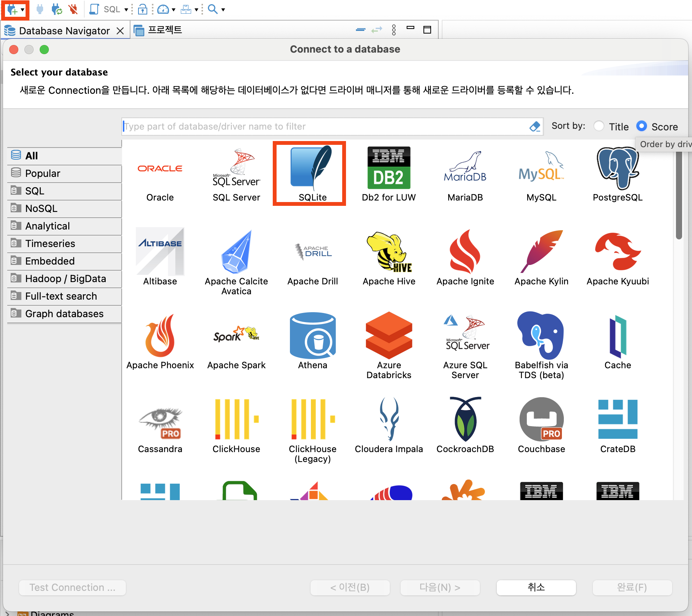Viewport: 692px width, 616px height.
Task: Choose the Cloudera Impala driver
Action: pyautogui.click(x=389, y=425)
